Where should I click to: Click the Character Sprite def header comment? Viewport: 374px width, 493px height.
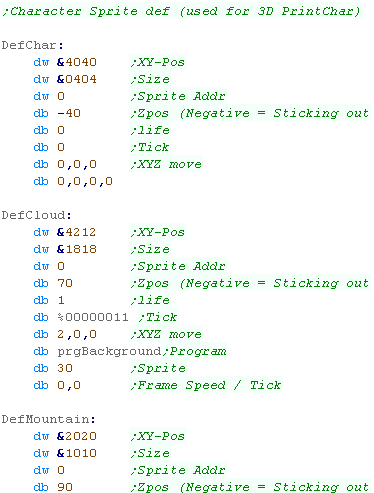coord(181,11)
